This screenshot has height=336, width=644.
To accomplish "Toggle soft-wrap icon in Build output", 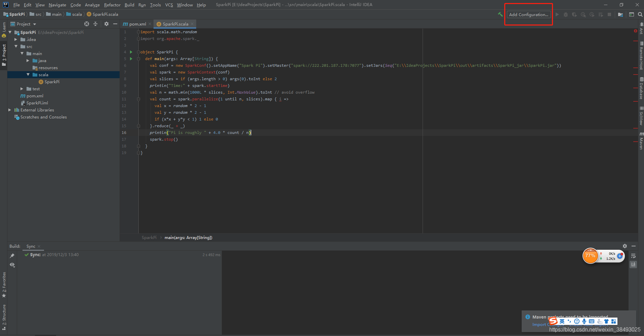I will [x=633, y=256].
